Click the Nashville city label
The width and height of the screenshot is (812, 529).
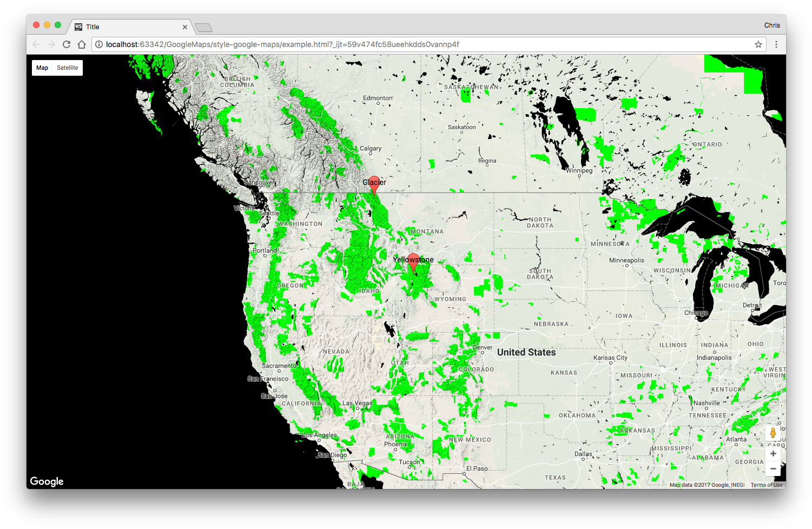(707, 403)
